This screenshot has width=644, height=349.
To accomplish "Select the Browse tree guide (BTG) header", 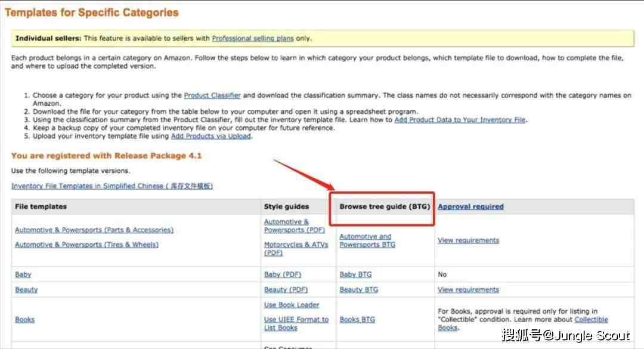I will 385,207.
